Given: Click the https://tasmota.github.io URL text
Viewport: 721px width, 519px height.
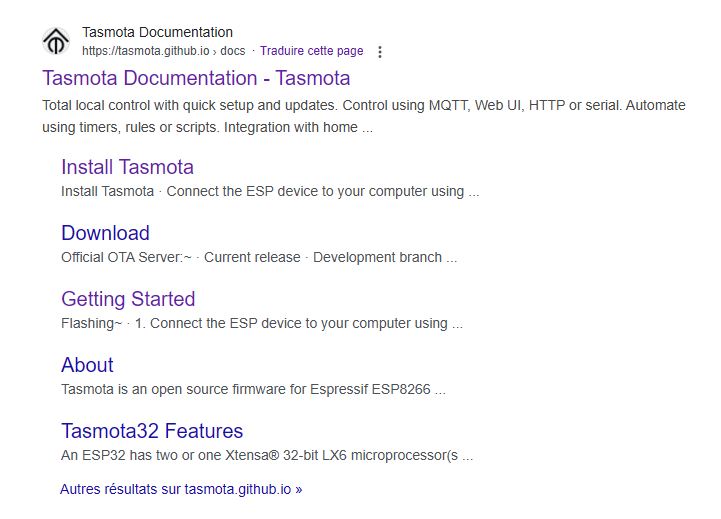Looking at the screenshot, I should point(146,51).
